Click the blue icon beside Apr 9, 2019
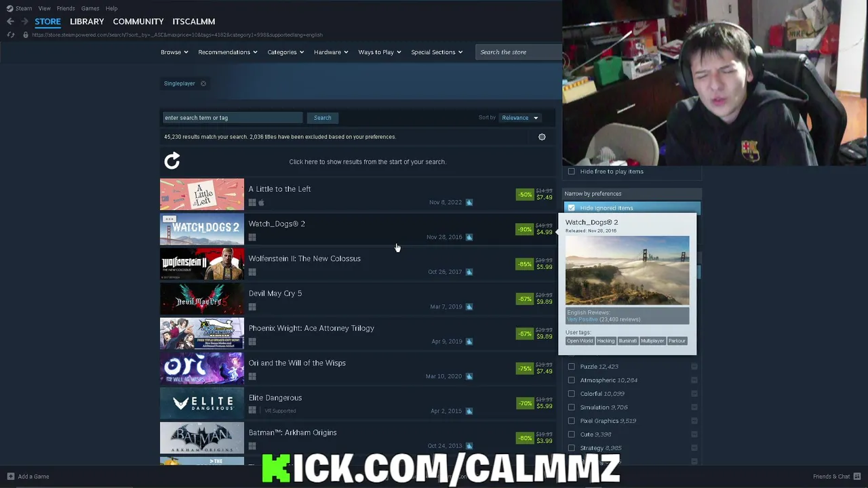Viewport: 868px width, 488px height. (x=469, y=342)
